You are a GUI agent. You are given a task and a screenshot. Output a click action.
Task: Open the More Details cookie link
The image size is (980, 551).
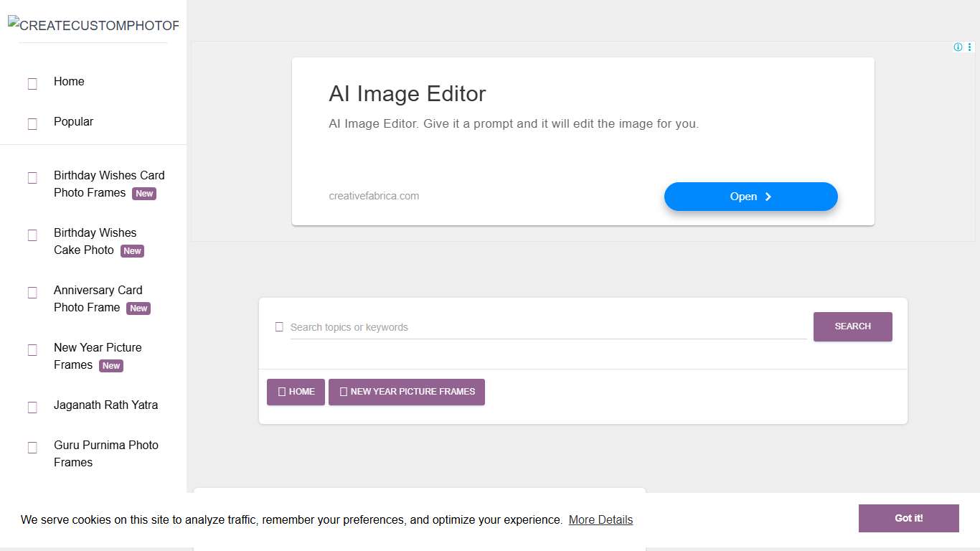tap(600, 520)
